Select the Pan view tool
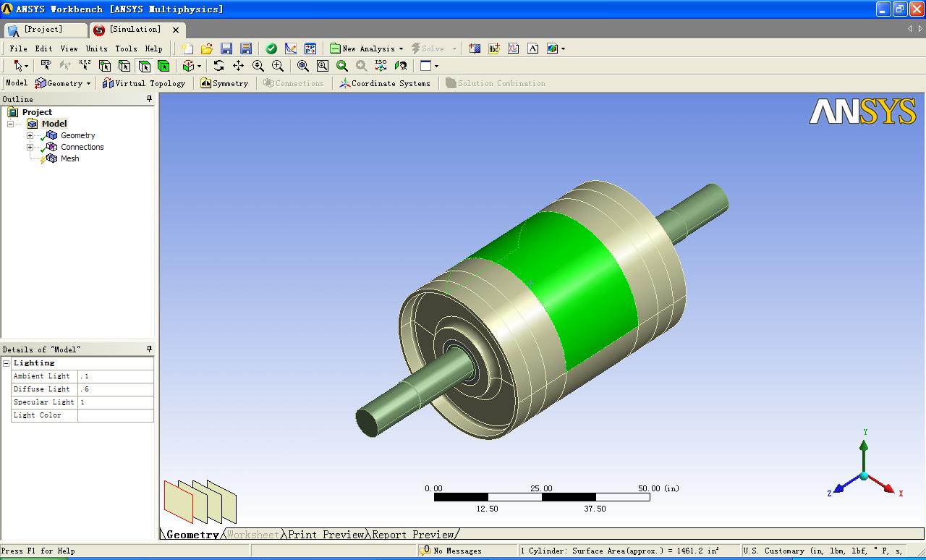This screenshot has height=560, width=926. click(238, 66)
